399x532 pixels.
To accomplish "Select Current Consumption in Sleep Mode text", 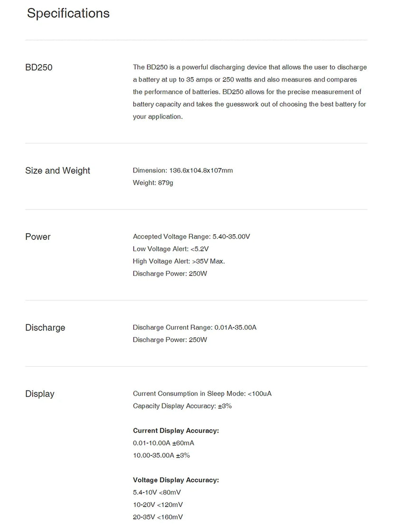I will 202,394.
